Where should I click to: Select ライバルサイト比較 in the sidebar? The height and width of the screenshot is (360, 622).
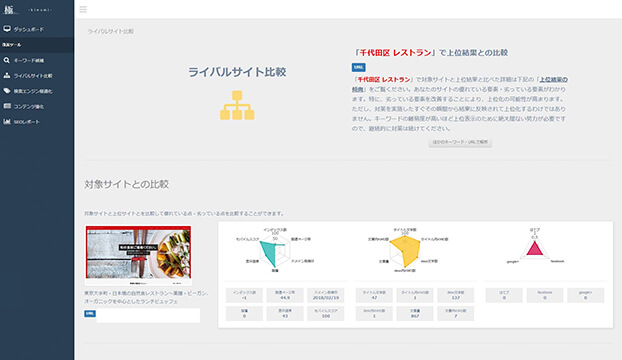coord(33,76)
